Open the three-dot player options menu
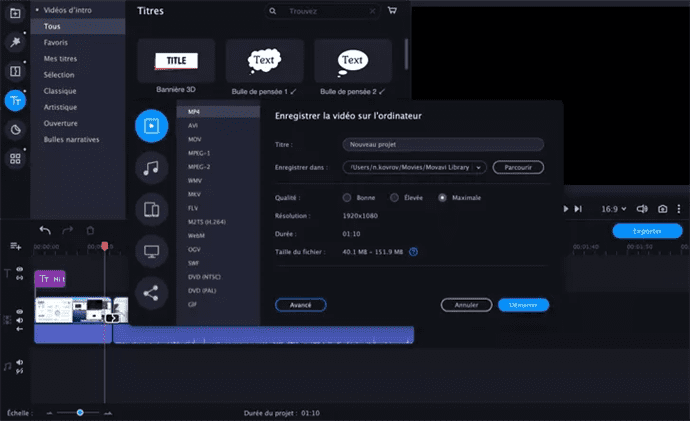This screenshot has height=421, width=690. [679, 209]
